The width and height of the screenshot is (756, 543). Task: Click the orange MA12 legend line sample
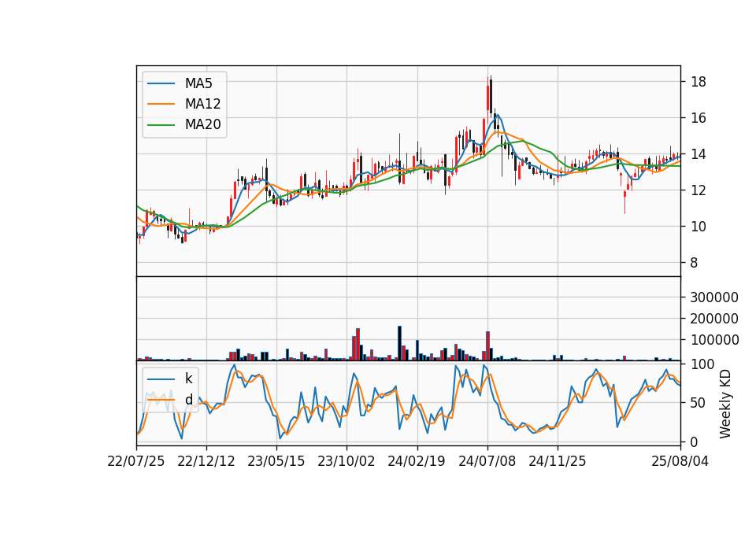[161, 104]
